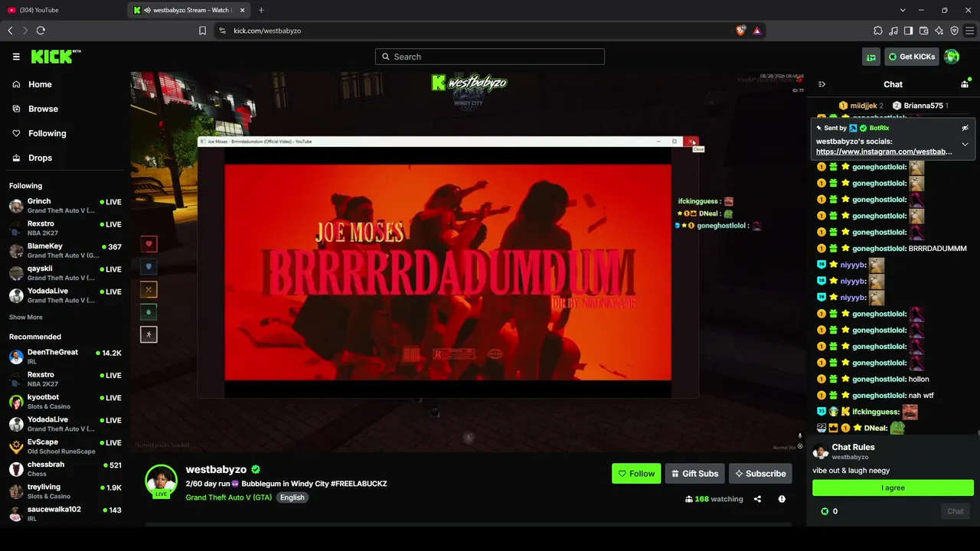View site information for kick.com
980x551 pixels.
[x=222, y=31]
